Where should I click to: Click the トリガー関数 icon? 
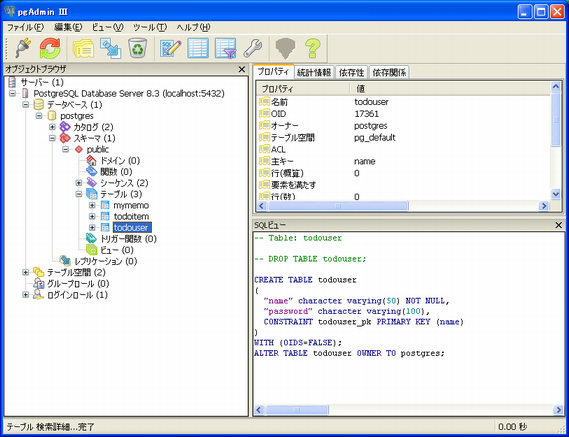[x=91, y=238]
